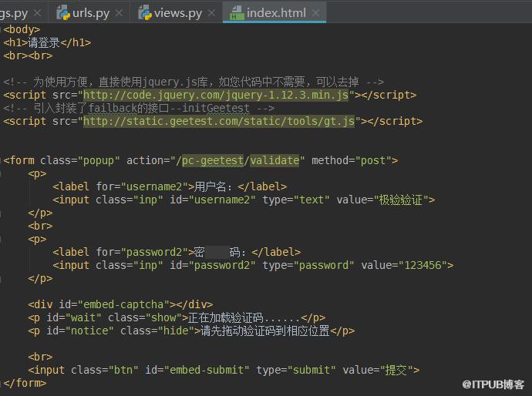
Task: Switch to the urls.py tab
Action: pos(90,13)
